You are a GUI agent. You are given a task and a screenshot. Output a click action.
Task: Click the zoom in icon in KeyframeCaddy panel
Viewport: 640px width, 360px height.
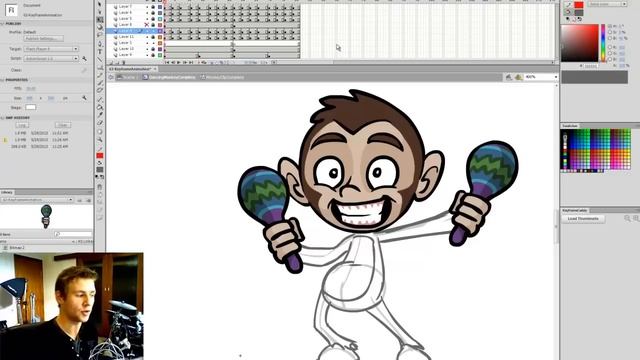pyautogui.click(x=636, y=219)
